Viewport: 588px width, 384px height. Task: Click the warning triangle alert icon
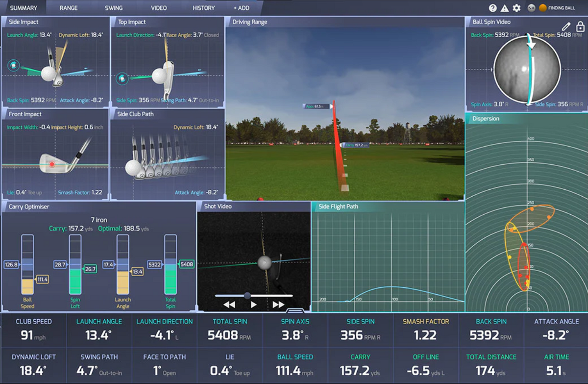[505, 8]
